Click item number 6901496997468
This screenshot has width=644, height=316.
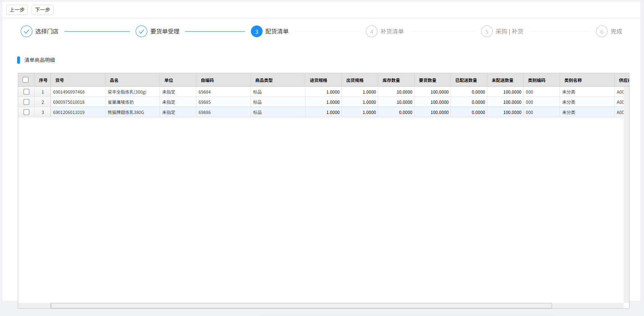(69, 92)
